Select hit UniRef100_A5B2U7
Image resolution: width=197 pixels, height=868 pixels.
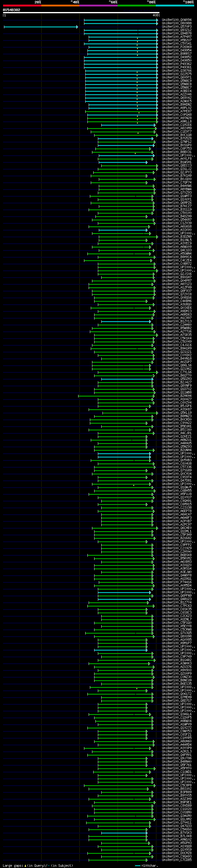point(177,40)
